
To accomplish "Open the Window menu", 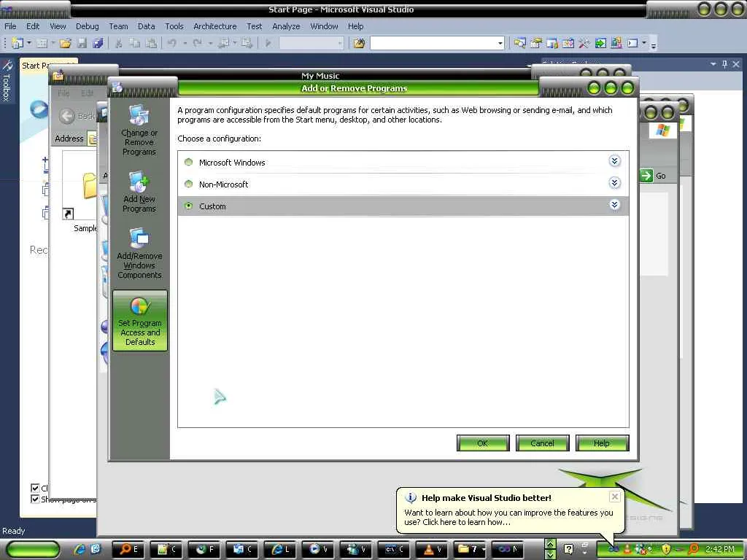I will (324, 26).
